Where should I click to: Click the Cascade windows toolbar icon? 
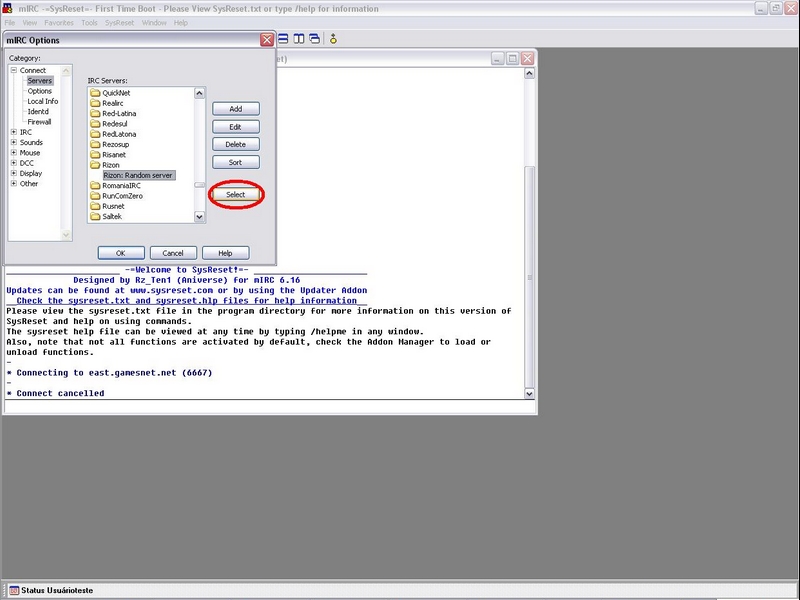tap(314, 39)
